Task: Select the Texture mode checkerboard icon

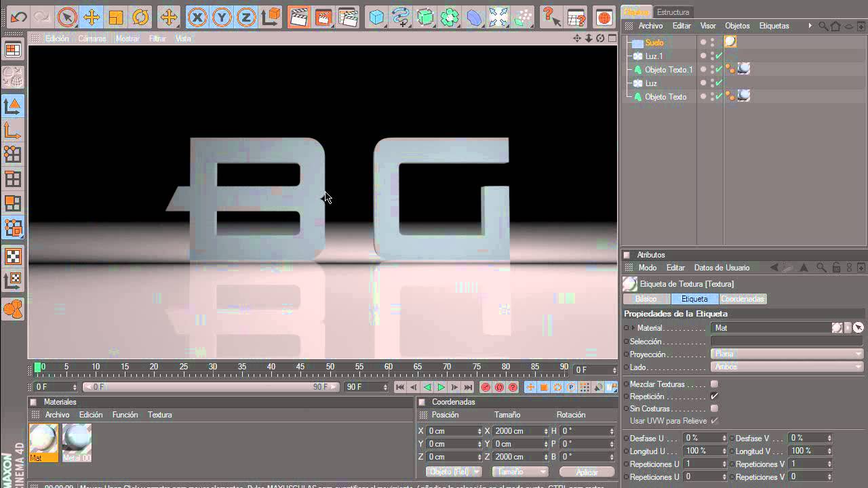Action: (x=13, y=256)
